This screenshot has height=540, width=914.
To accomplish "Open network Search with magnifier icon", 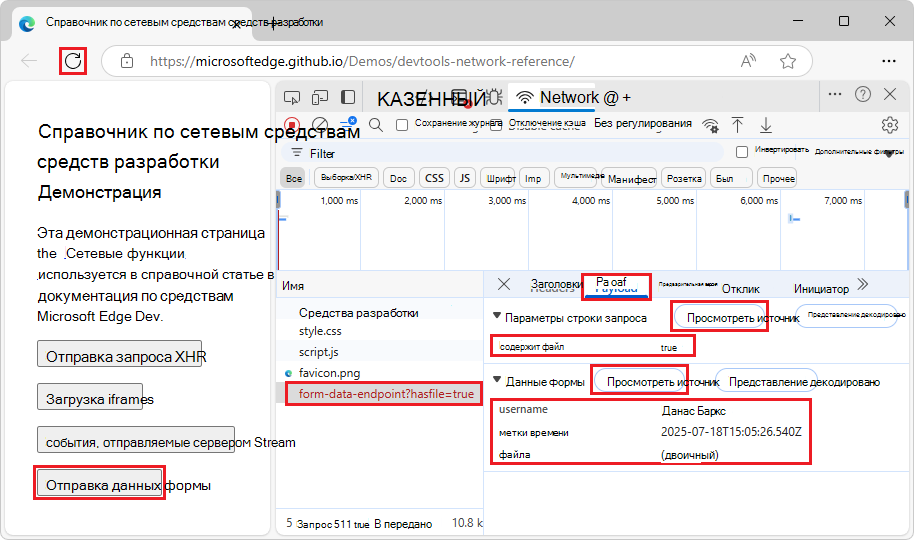I will coord(376,125).
